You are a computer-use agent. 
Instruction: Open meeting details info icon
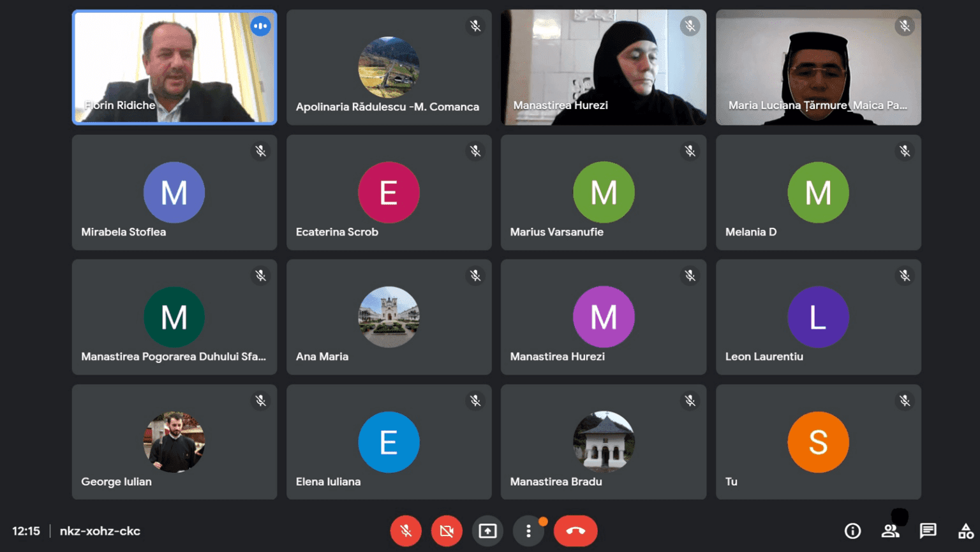coord(852,531)
